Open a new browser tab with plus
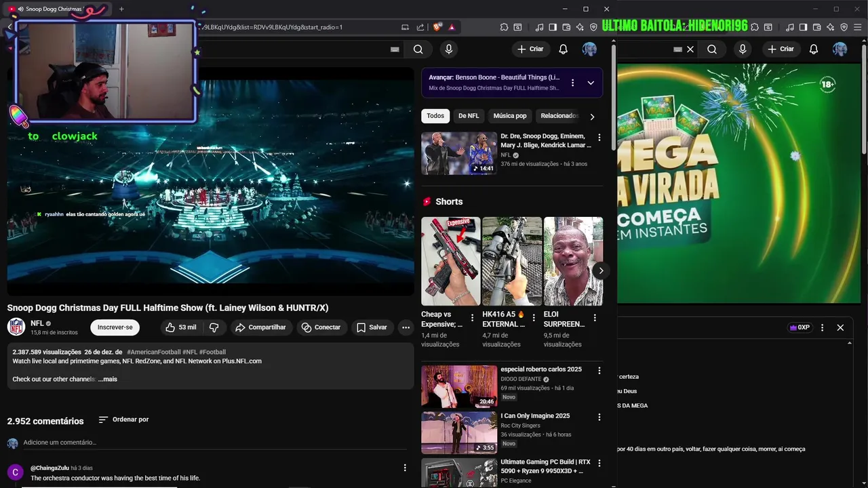The height and width of the screenshot is (488, 868). pos(121,9)
